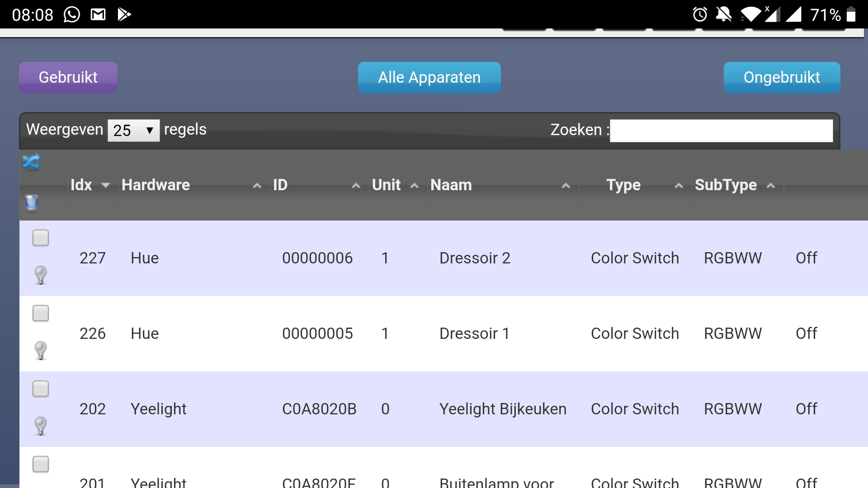Sort by Unit column arrow

click(x=414, y=185)
